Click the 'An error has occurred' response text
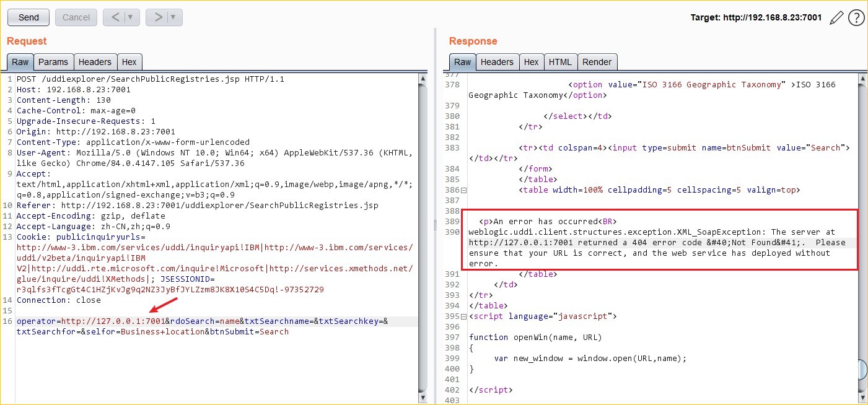868x405 pixels. coord(546,222)
